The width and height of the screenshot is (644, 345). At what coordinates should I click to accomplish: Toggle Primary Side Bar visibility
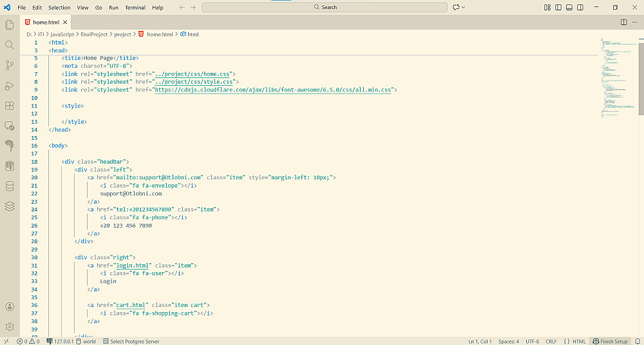(x=558, y=7)
